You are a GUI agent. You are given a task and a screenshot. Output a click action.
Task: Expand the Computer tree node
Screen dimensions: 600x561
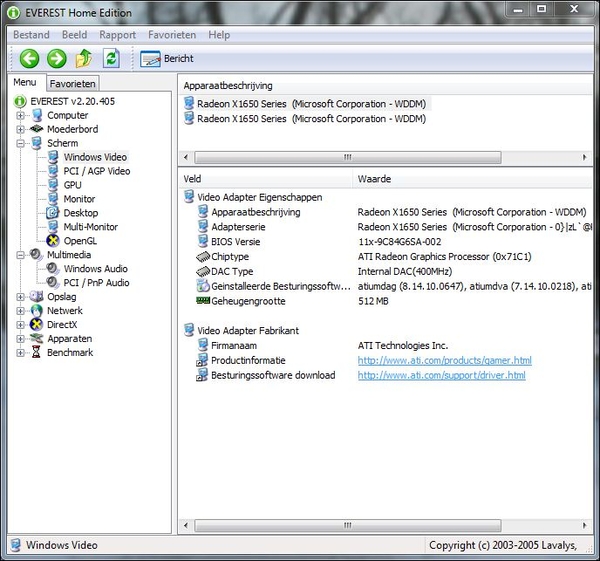(x=21, y=115)
